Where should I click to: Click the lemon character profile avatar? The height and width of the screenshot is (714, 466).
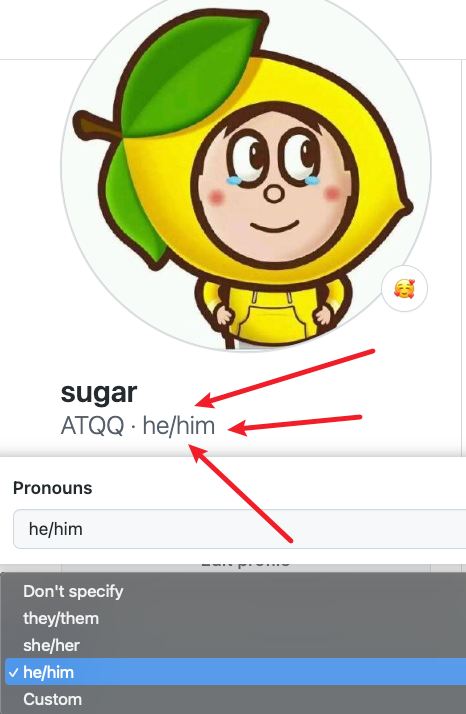[x=246, y=173]
